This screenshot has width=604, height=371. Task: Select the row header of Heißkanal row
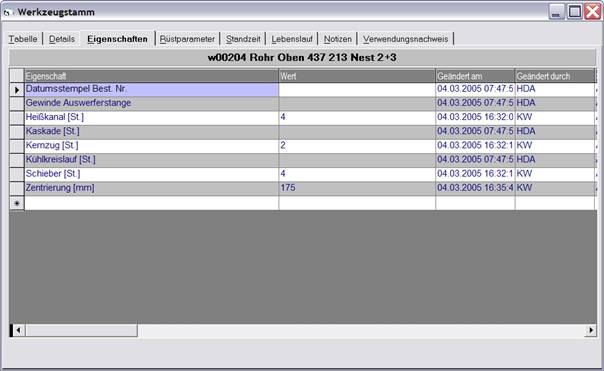point(17,118)
